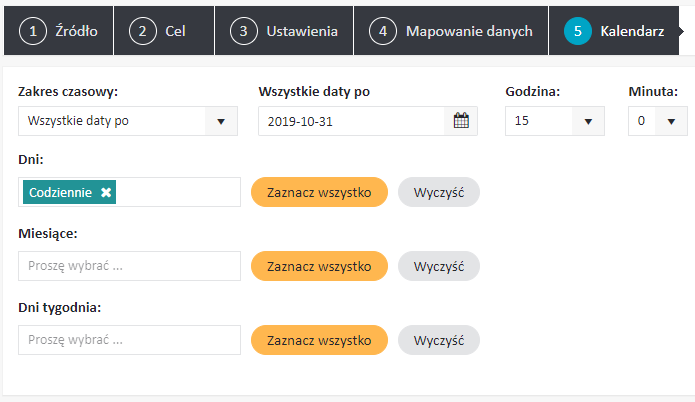This screenshot has width=695, height=402.
Task: Click the Miesiące selection field
Action: pyautogui.click(x=129, y=266)
